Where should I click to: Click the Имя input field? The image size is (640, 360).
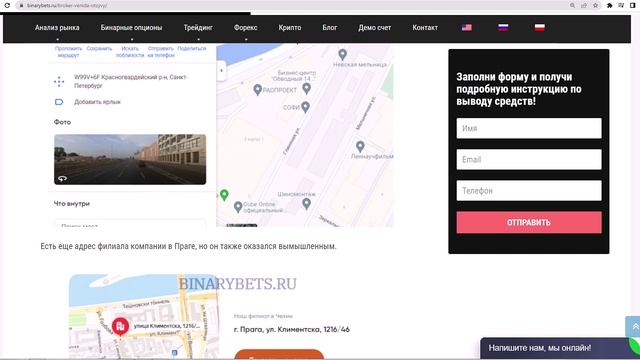[529, 128]
